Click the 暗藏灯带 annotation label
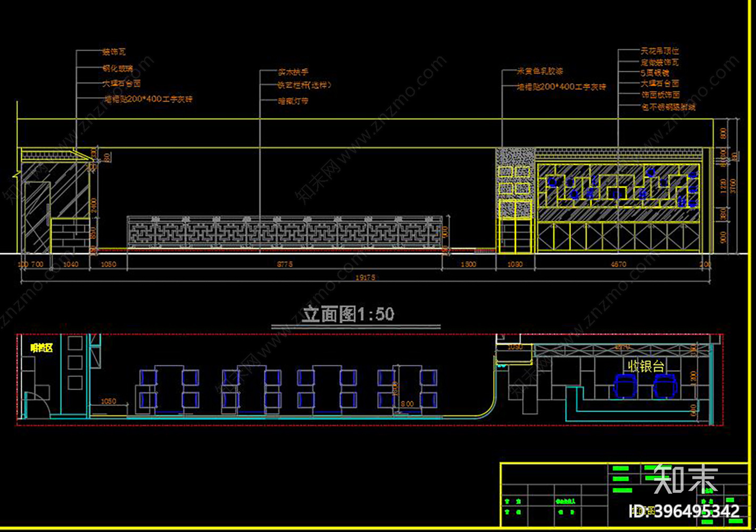 293,101
